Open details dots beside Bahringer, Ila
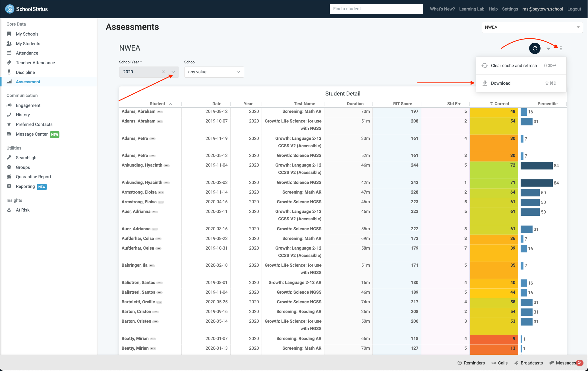Viewport: 588px width, 371px height. click(x=152, y=266)
